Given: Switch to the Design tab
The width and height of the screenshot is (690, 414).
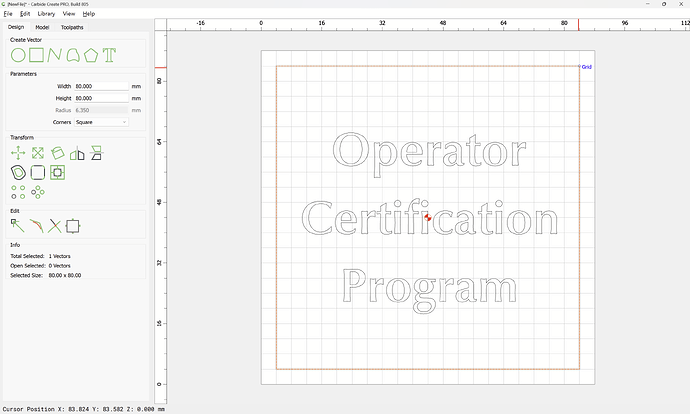Looking at the screenshot, I should click(x=16, y=27).
